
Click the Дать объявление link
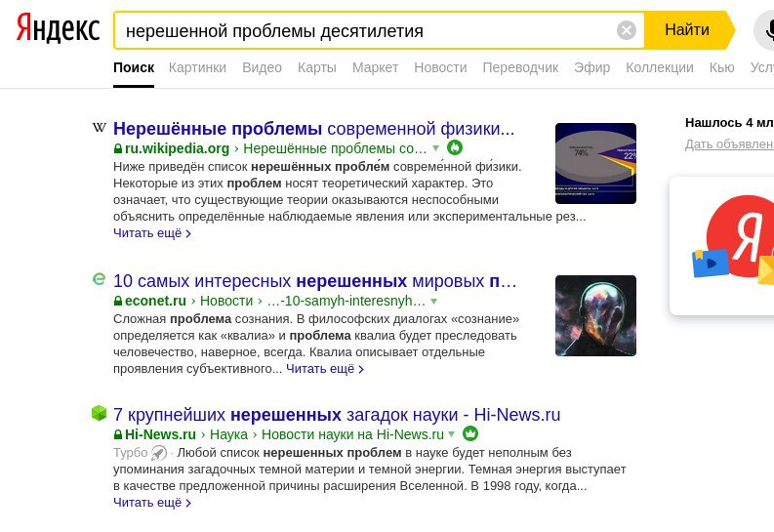pyautogui.click(x=729, y=144)
